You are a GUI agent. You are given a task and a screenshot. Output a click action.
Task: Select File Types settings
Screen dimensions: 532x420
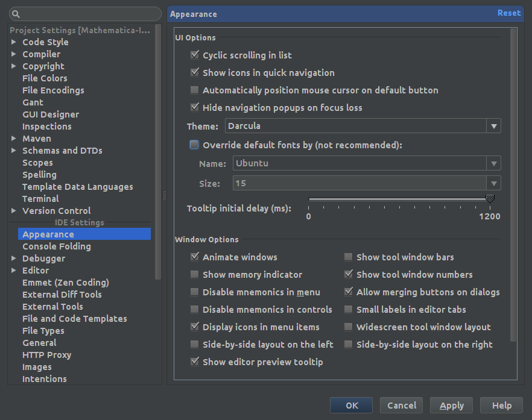[43, 331]
